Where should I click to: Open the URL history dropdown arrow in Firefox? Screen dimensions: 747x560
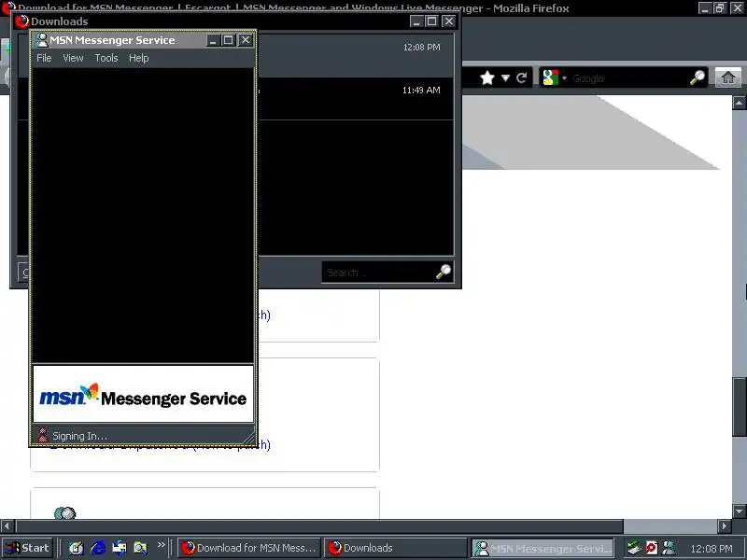(505, 77)
